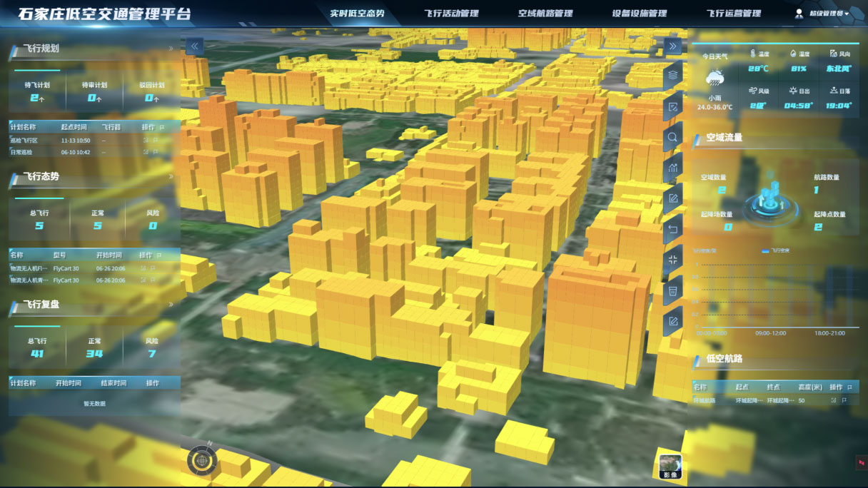Switch basemap using the 影像 thumbnail
Viewport: 868px width, 488px height.
(x=670, y=466)
